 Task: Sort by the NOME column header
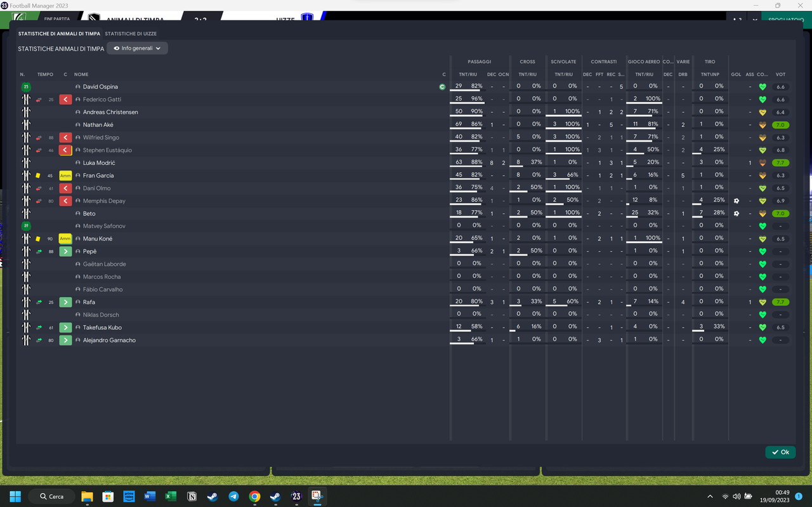[x=81, y=74]
